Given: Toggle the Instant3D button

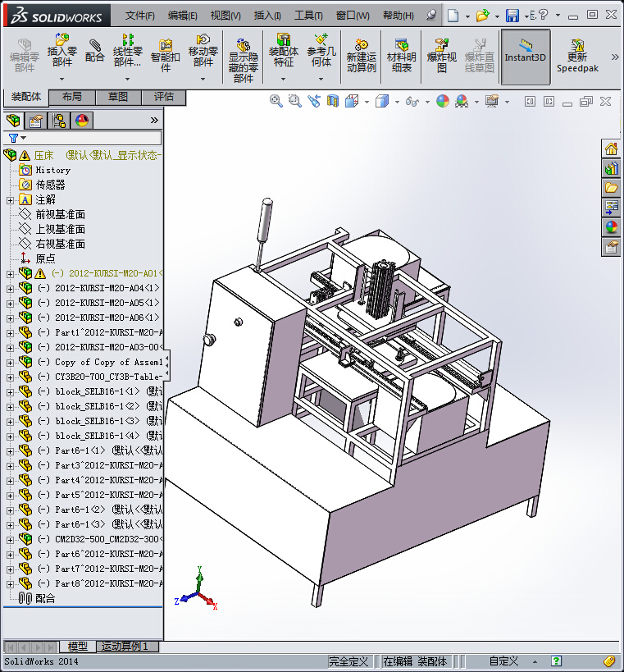Looking at the screenshot, I should pos(526,56).
